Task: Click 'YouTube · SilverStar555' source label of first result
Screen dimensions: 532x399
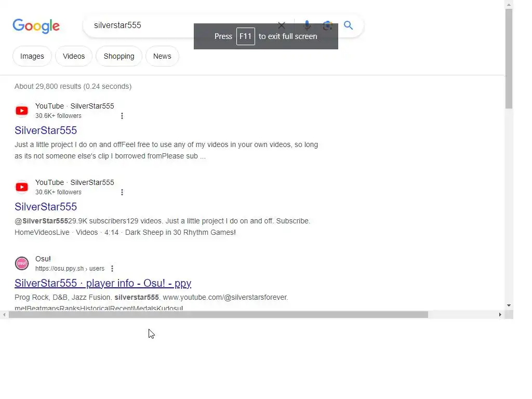Action: coord(75,106)
